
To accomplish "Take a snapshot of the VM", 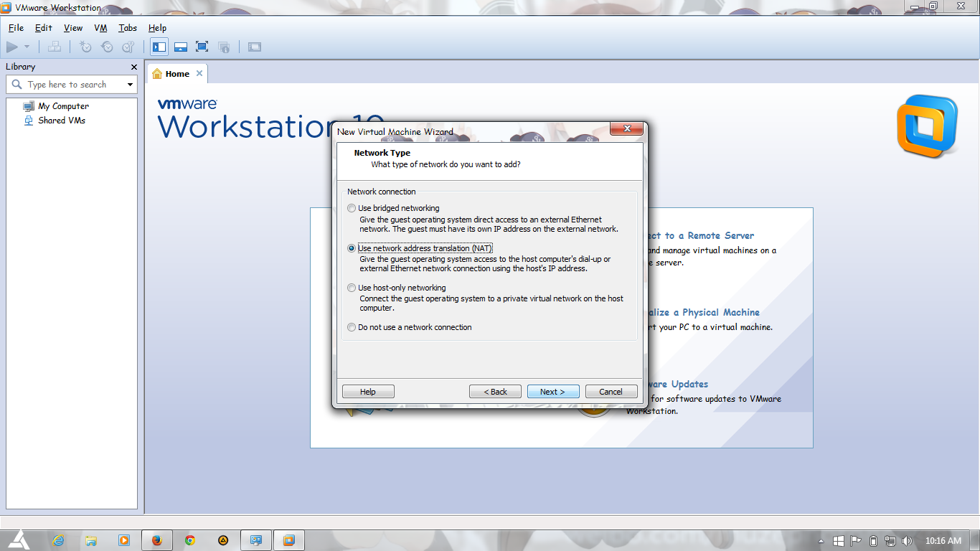I will 85,46.
